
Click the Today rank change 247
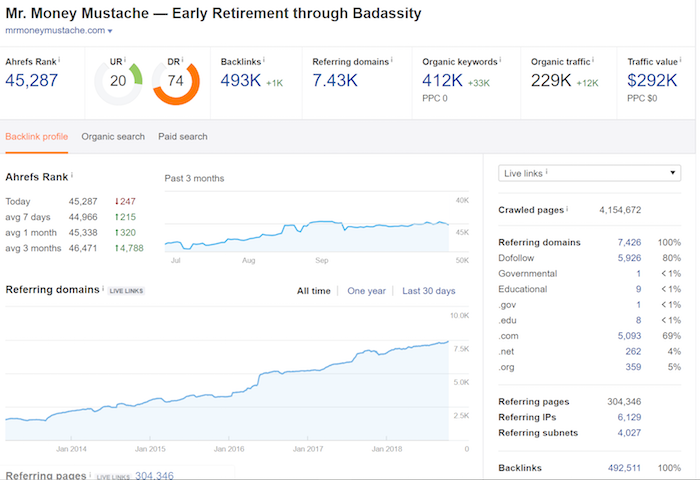125,201
